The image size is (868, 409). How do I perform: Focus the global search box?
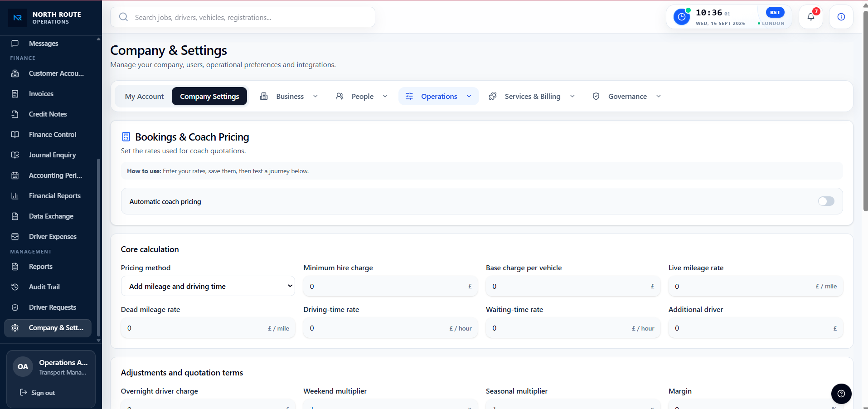pyautogui.click(x=242, y=17)
